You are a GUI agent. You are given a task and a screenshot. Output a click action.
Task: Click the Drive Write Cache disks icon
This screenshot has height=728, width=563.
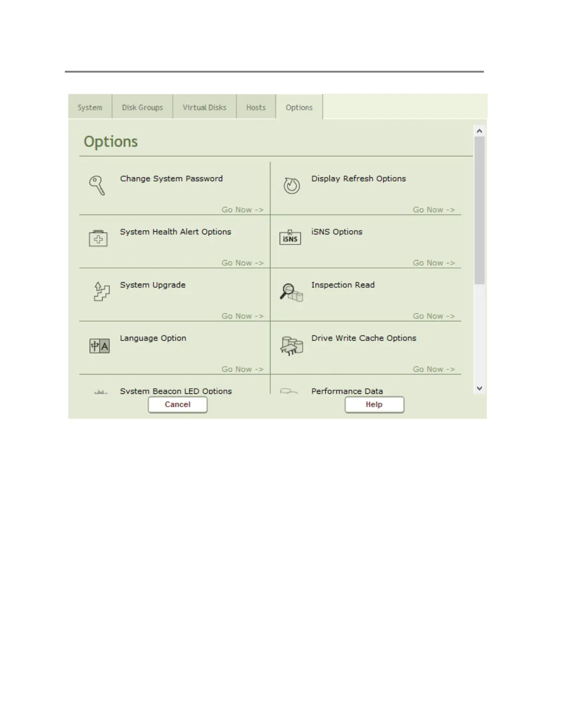[x=292, y=346]
